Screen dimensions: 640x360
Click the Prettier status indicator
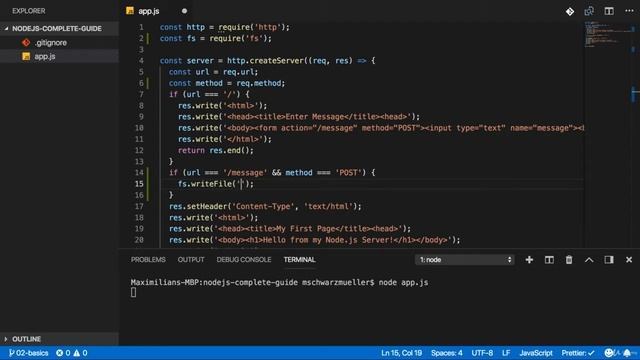pos(578,353)
